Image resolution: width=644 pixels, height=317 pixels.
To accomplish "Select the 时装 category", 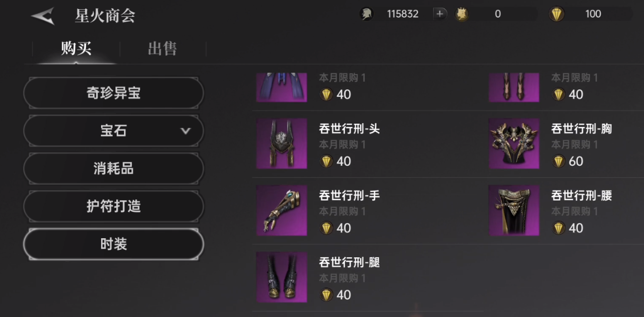I will pyautogui.click(x=113, y=244).
